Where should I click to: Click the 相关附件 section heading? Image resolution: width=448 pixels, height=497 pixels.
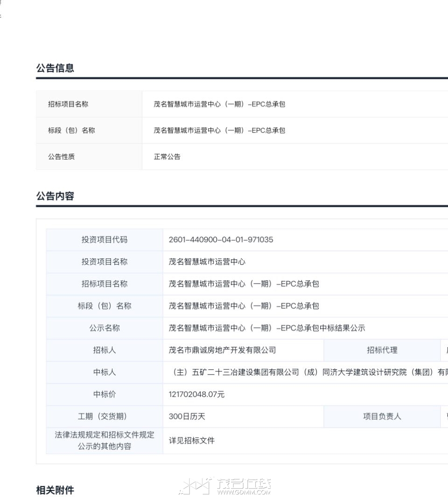(55, 490)
